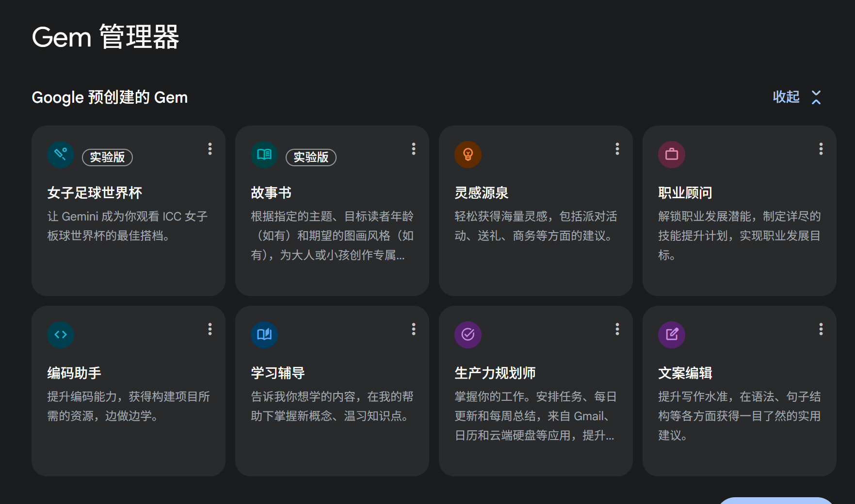This screenshot has height=504, width=855.
Task: Click the 实验版 badge on 故事书 card
Action: click(x=311, y=157)
